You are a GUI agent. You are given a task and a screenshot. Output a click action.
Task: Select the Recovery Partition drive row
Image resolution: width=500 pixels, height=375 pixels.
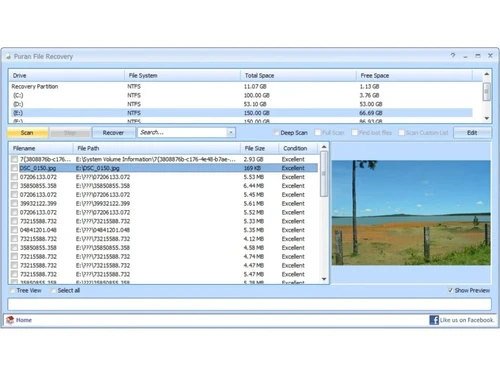[x=241, y=87]
